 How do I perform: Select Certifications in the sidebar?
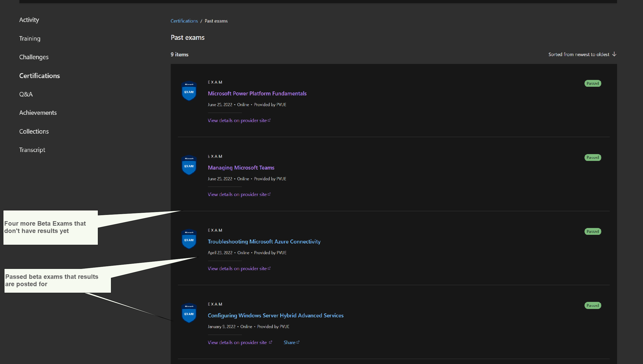point(40,76)
